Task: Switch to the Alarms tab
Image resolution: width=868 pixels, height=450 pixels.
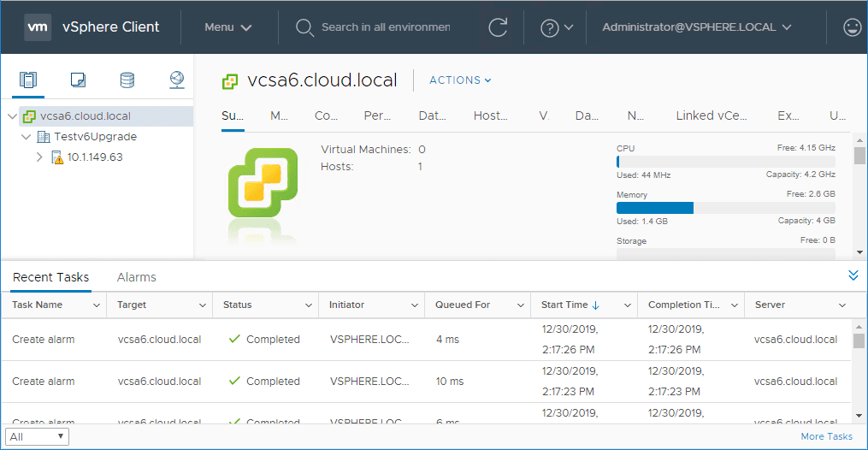Action: 136,277
